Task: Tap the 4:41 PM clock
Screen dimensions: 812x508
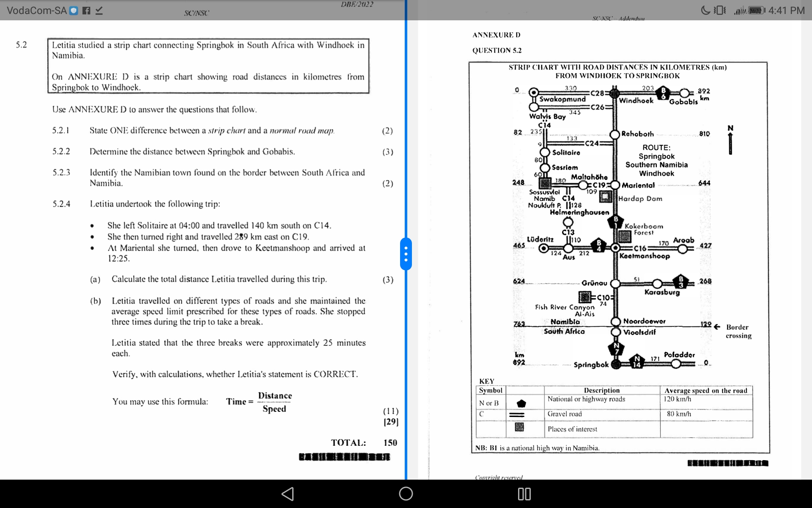Action: point(787,10)
